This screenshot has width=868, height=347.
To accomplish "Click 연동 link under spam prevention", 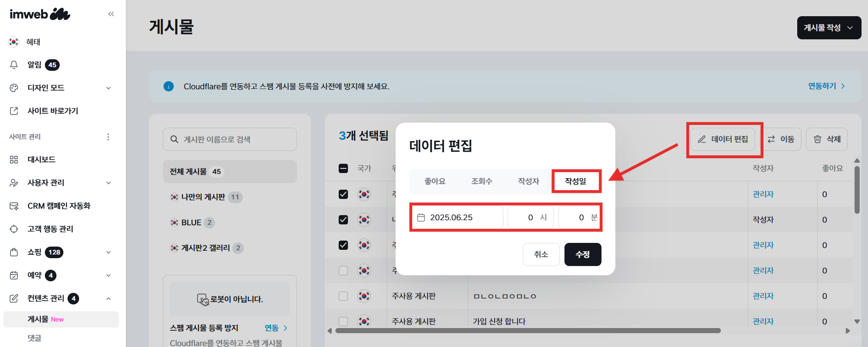I will (x=276, y=328).
